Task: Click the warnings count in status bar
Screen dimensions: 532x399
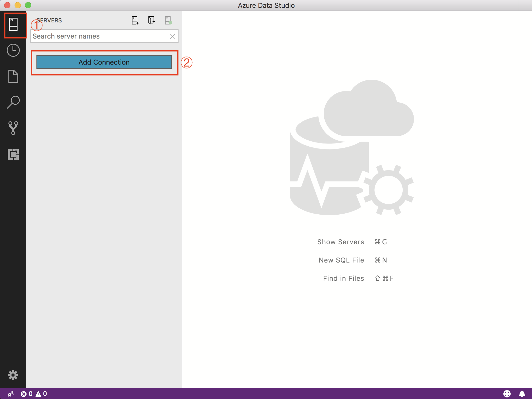Action: [41, 394]
